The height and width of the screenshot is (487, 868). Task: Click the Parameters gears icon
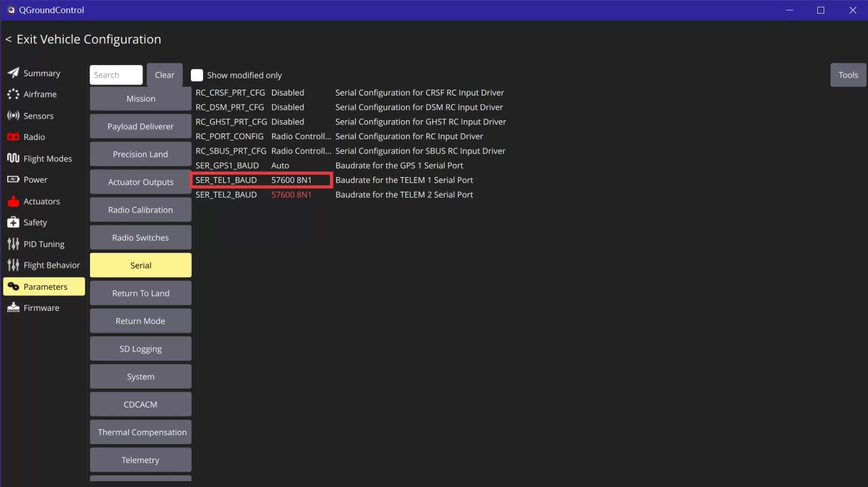(x=13, y=287)
